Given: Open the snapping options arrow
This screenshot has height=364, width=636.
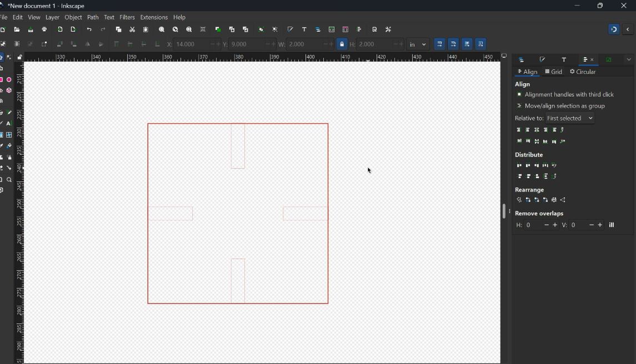Looking at the screenshot, I should tap(628, 29).
